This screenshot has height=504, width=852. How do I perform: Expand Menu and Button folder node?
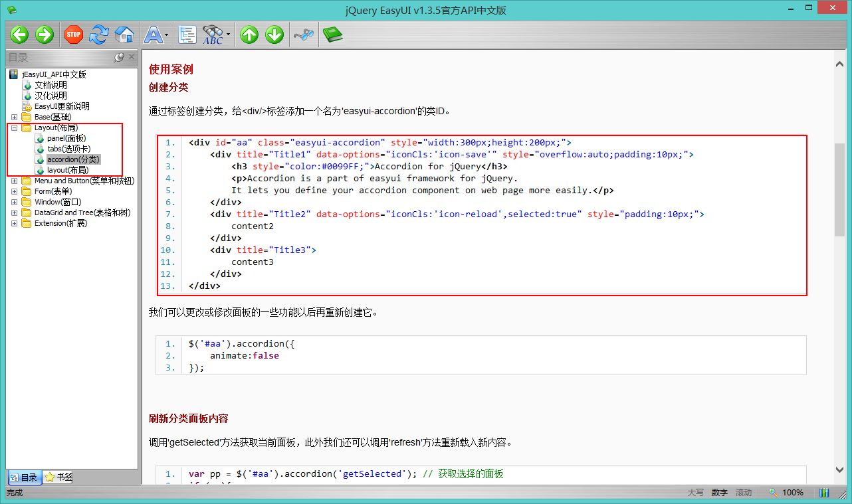14,181
